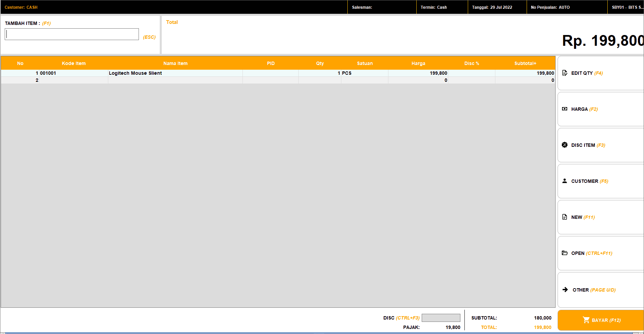
Task: Click Harga cell 199,800 in row 1
Action: click(x=418, y=73)
